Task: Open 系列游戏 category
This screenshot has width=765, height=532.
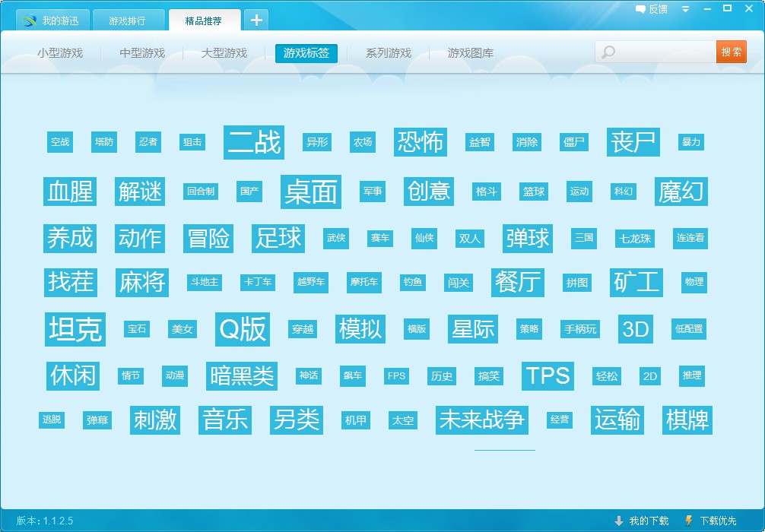Action: (389, 52)
